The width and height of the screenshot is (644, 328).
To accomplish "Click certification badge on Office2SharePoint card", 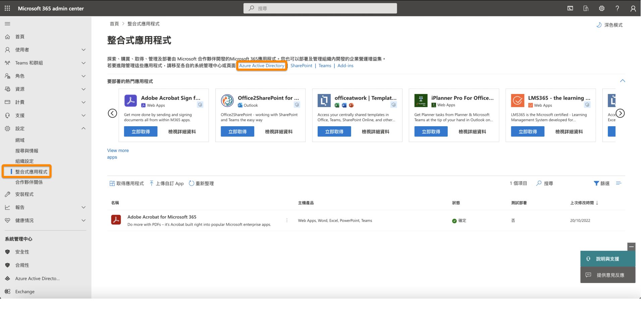I will pos(297,105).
